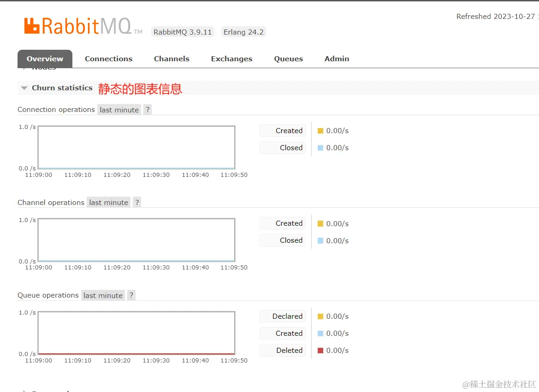Open help for Channel operations
This screenshot has width=539, height=392.
coord(137,202)
